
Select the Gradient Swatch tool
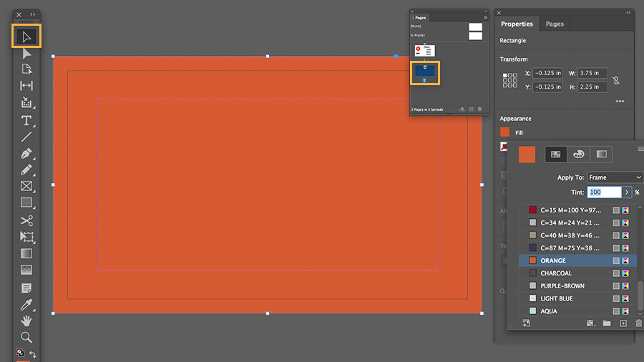(x=26, y=254)
